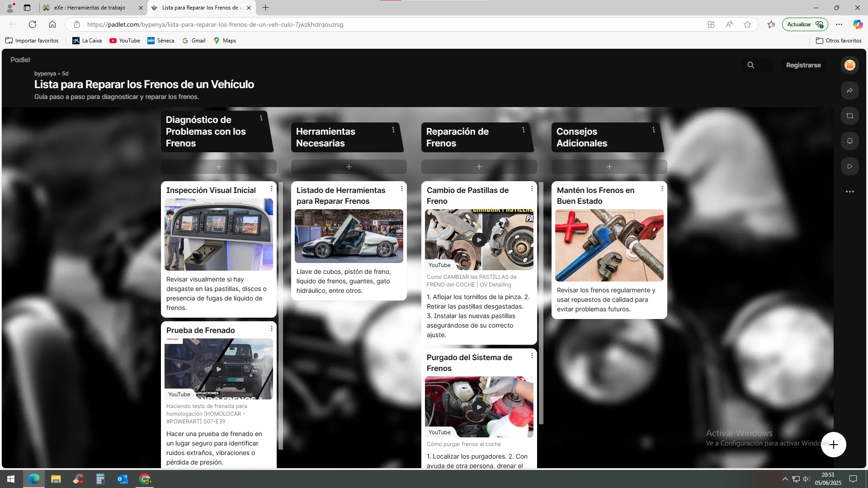This screenshot has height=488, width=868.
Task: Click the remake icon in Padlet sidebar
Action: [850, 116]
